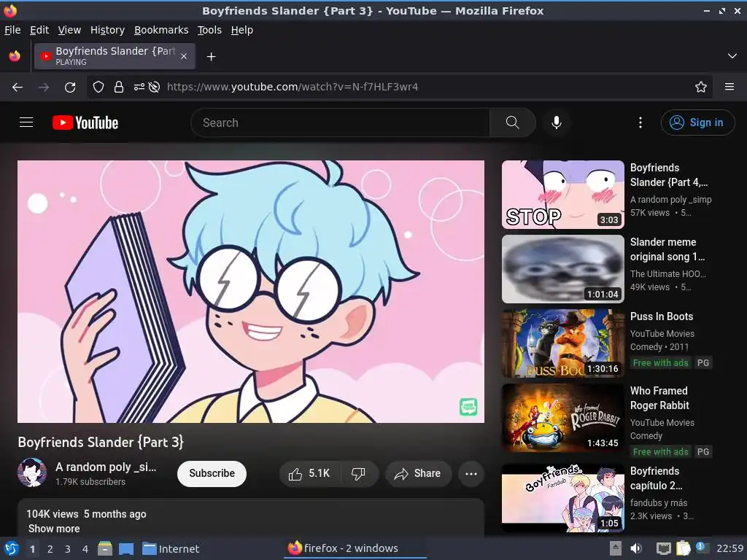Close the Boyfriends Slander tab
Screen dimensions: 747x560
pyautogui.click(x=184, y=56)
